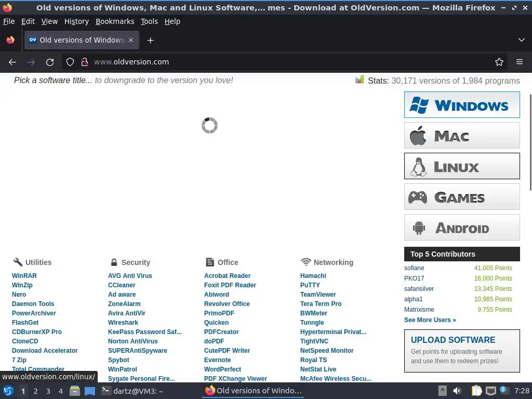Open the Evernote link
This screenshot has height=399, width=532.
(217, 360)
